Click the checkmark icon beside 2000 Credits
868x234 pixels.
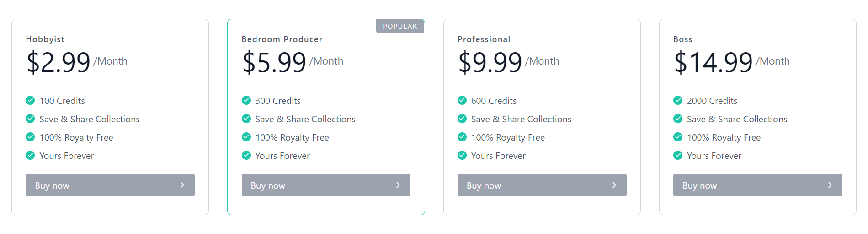click(678, 100)
